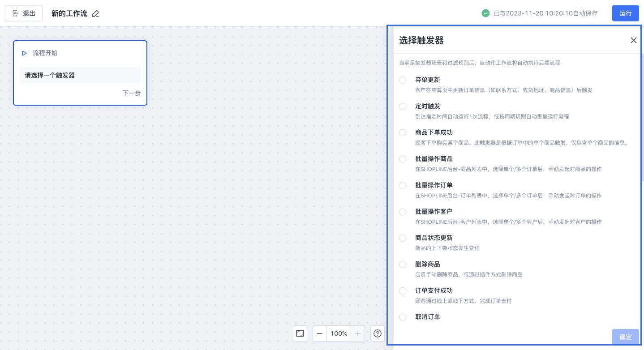Click the 批量操作订单 label text
This screenshot has height=350, width=644.
click(x=434, y=185)
